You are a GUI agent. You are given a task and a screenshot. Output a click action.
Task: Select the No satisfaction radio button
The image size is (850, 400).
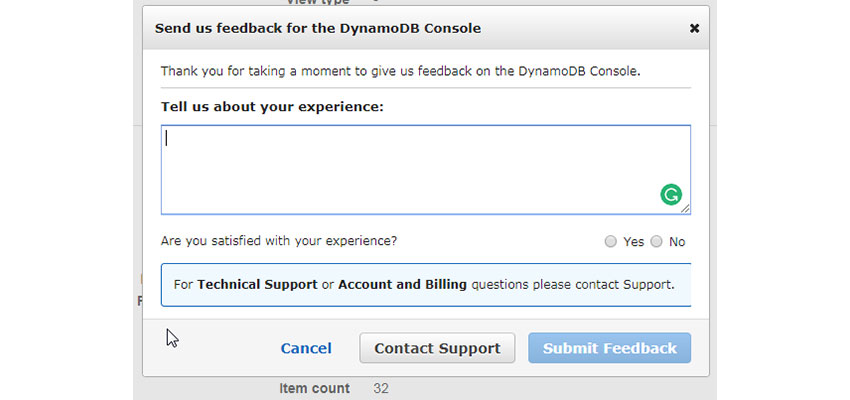tap(656, 242)
